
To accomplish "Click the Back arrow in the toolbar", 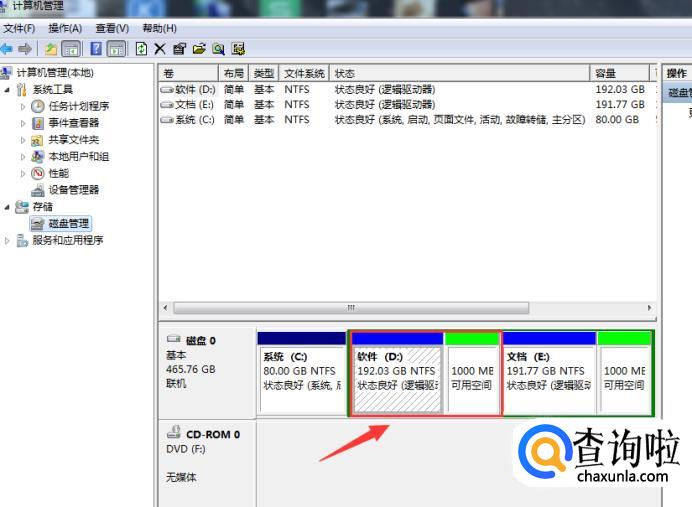I will (7, 48).
